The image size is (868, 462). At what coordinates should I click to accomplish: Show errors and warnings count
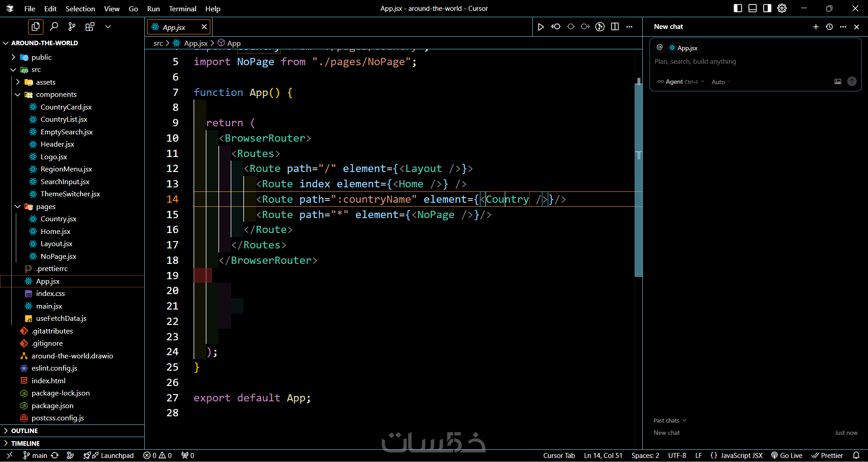pos(157,455)
